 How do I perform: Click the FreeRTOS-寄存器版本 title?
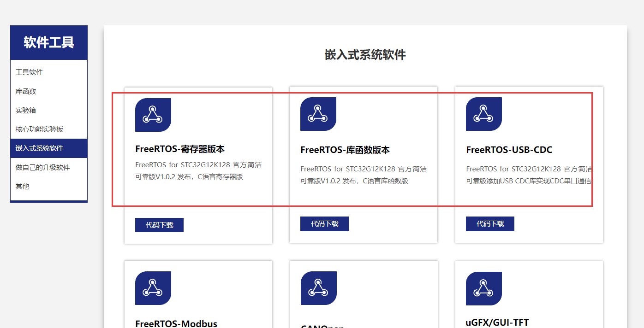pyautogui.click(x=180, y=149)
